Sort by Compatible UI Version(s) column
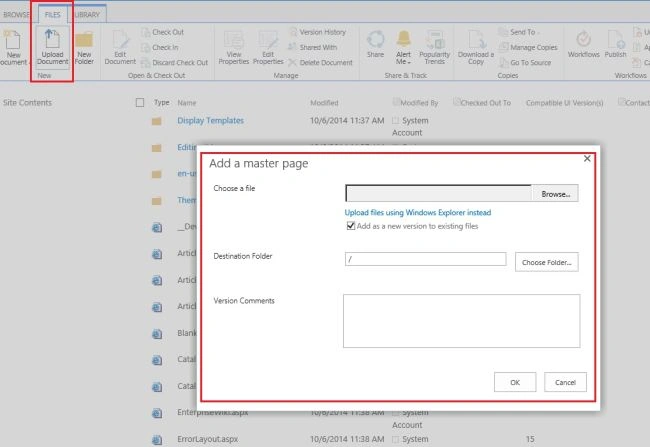The image size is (650, 447). [564, 103]
